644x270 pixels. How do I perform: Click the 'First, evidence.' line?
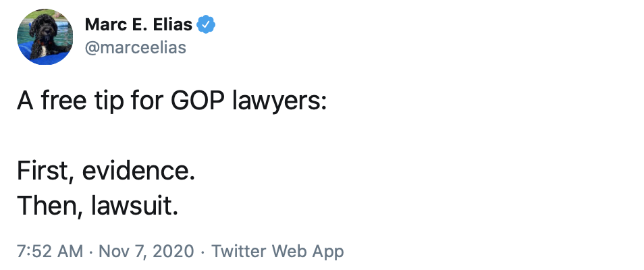(x=106, y=171)
